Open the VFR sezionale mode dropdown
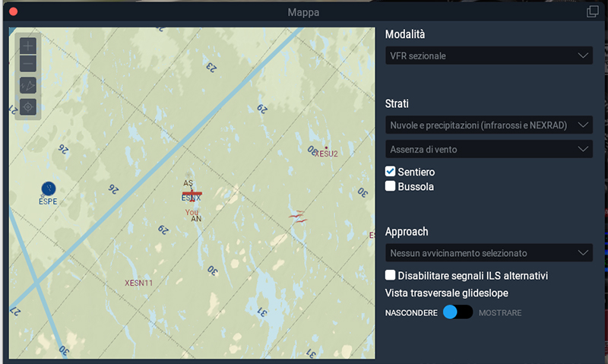The height and width of the screenshot is (364, 608). coord(489,55)
